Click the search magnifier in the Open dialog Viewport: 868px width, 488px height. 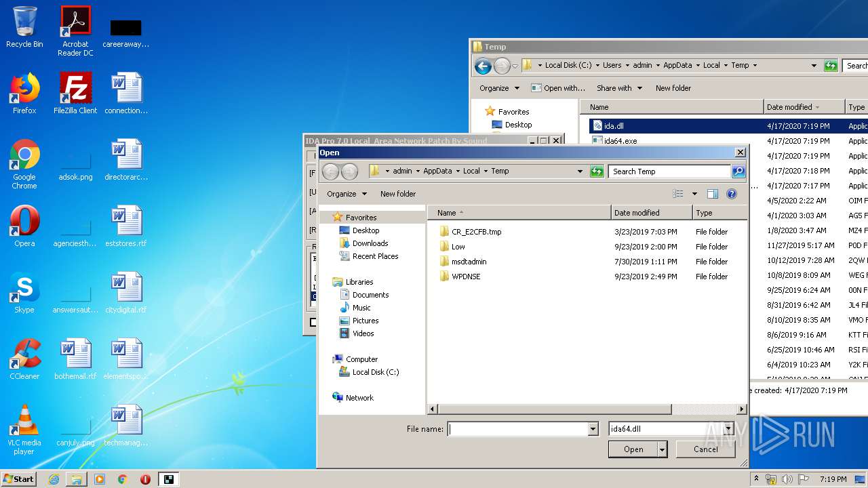pos(738,171)
